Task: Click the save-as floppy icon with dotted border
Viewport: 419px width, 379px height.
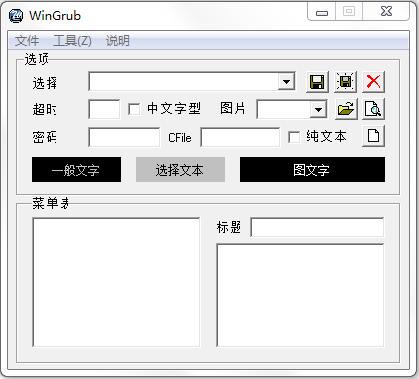Action: [345, 82]
